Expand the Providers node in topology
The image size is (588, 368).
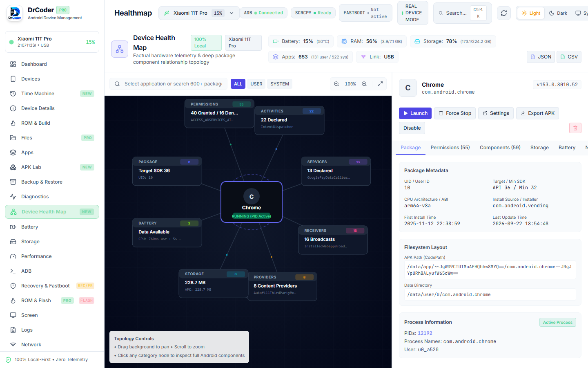click(283, 286)
